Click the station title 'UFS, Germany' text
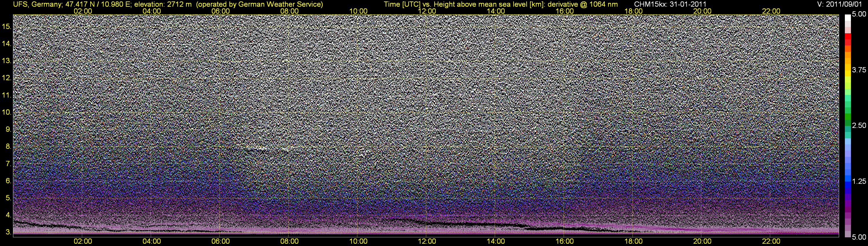Screen dimensions: 868x246 (x=37, y=4)
